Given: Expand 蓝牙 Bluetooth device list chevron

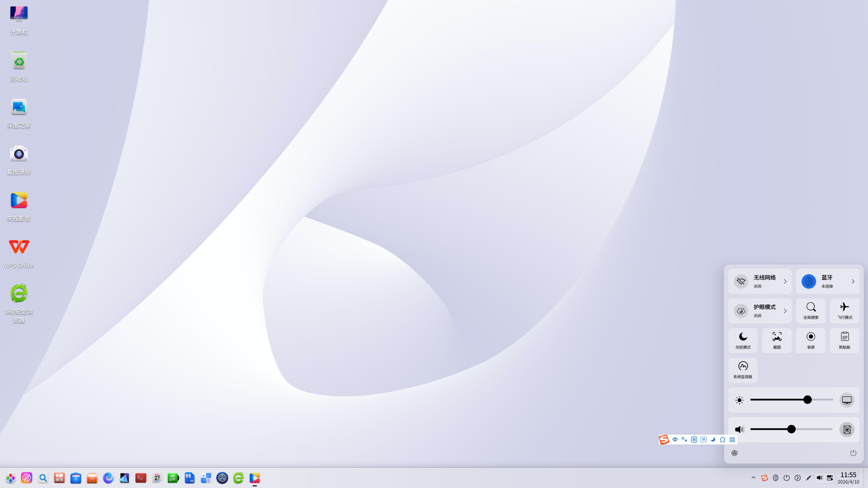Looking at the screenshot, I should [x=853, y=281].
